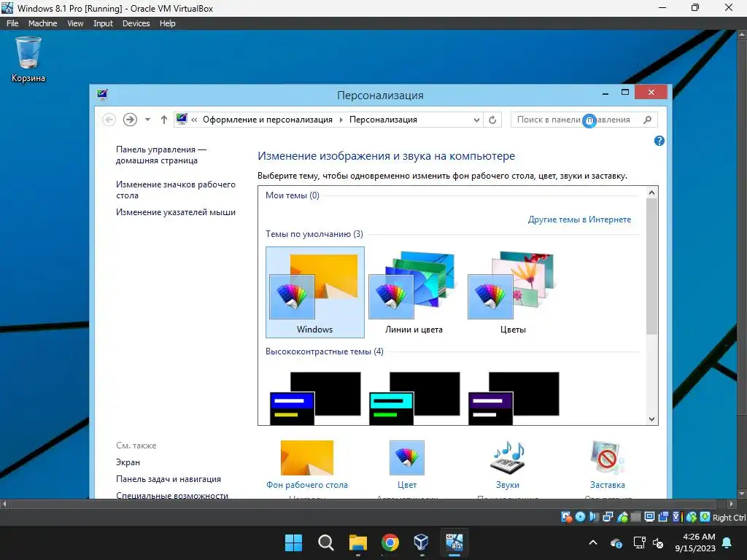Open the Help menu
This screenshot has height=560, width=747.
pos(167,23)
